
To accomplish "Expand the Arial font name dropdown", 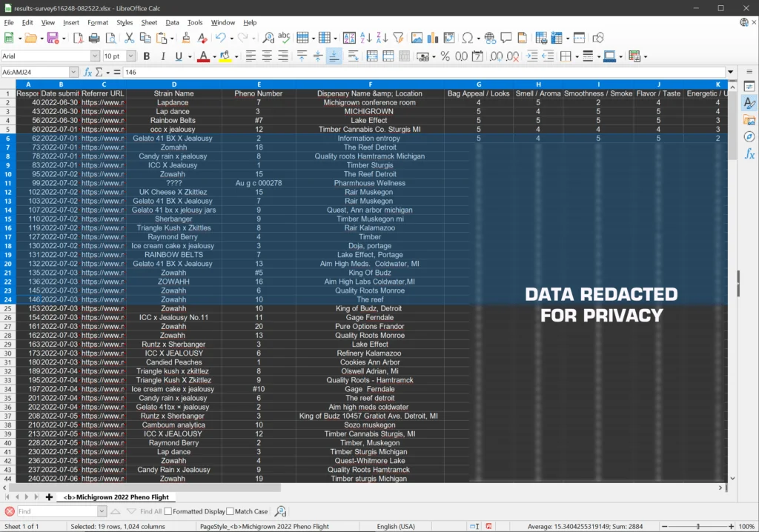I will coord(95,56).
